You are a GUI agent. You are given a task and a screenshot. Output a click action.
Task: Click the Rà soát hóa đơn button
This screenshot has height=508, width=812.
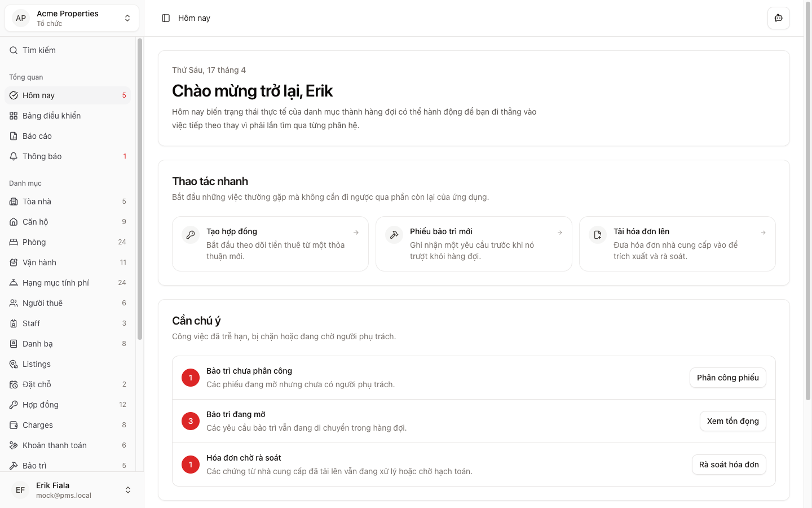coord(729,465)
